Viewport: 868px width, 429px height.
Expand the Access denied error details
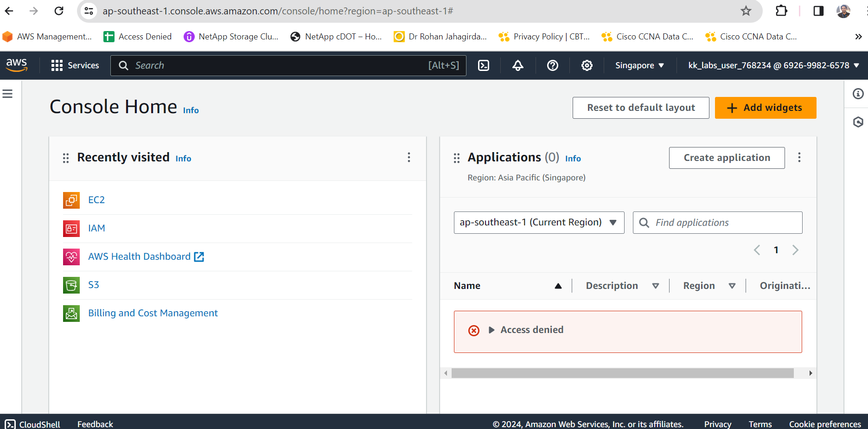[491, 330]
